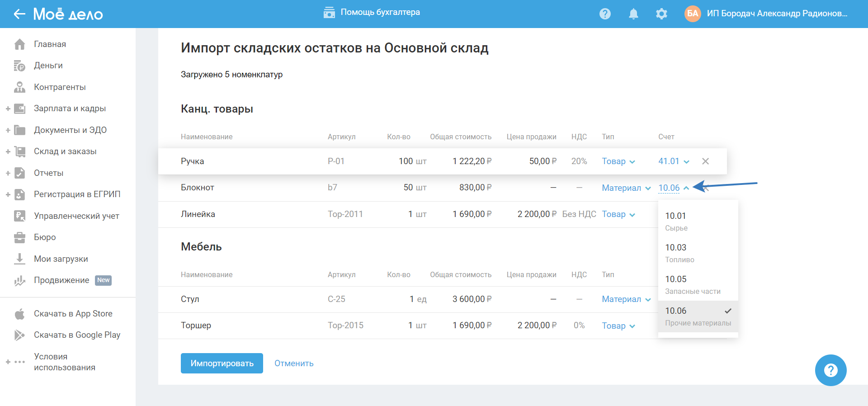Image resolution: width=868 pixels, height=406 pixels.
Task: Open the notifications bell
Action: tap(633, 14)
